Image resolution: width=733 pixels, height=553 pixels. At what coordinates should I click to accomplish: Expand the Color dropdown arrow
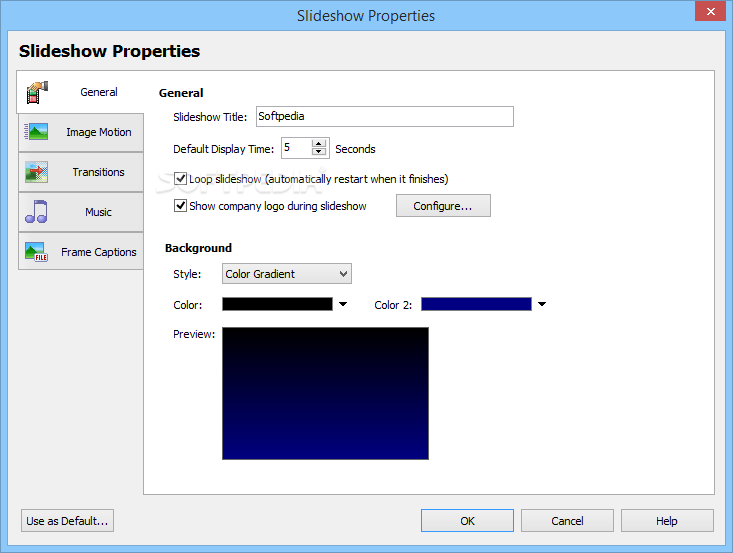[343, 304]
